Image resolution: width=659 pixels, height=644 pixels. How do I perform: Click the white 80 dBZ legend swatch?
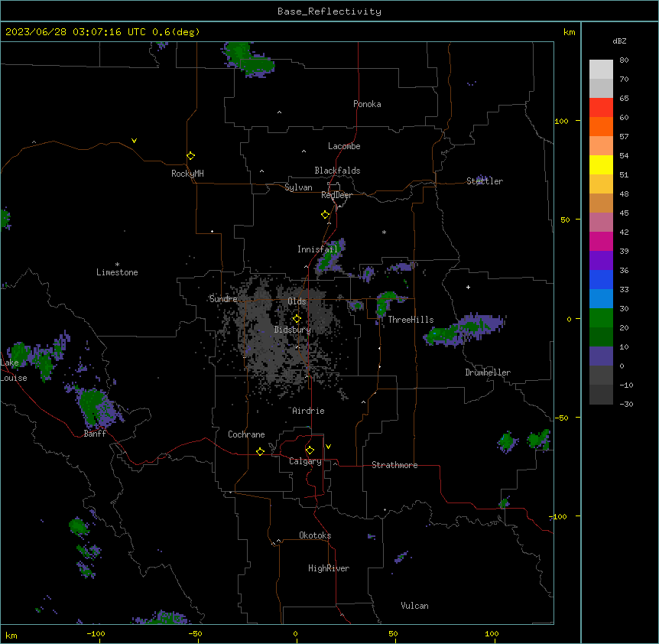(601, 70)
